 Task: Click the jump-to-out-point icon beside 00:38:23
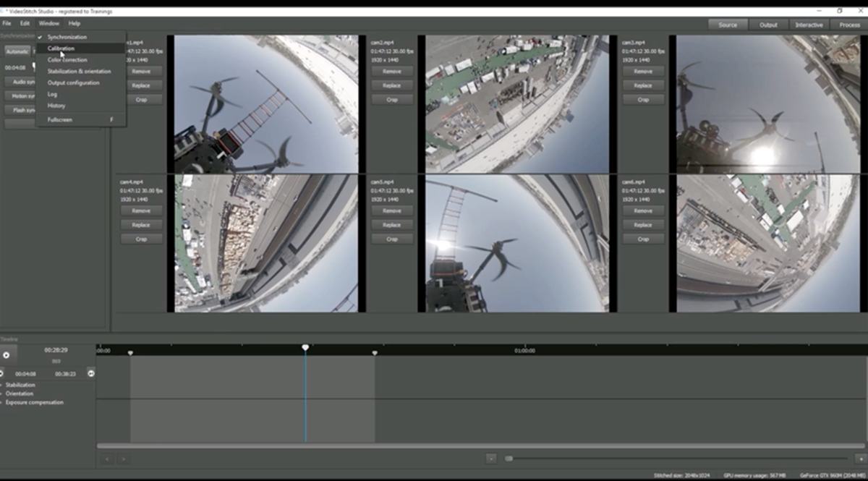pyautogui.click(x=90, y=373)
